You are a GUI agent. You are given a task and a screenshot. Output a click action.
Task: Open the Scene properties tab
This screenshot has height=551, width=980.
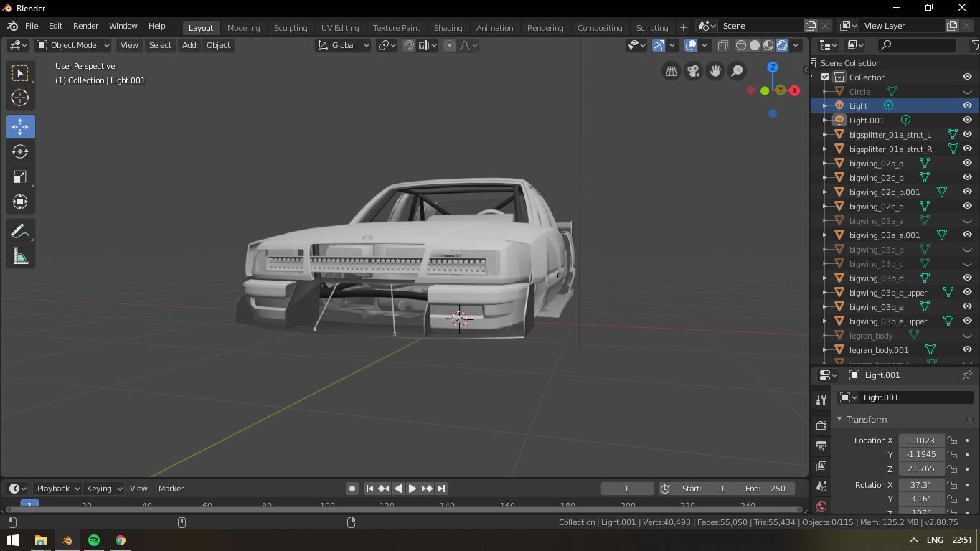[x=821, y=486]
